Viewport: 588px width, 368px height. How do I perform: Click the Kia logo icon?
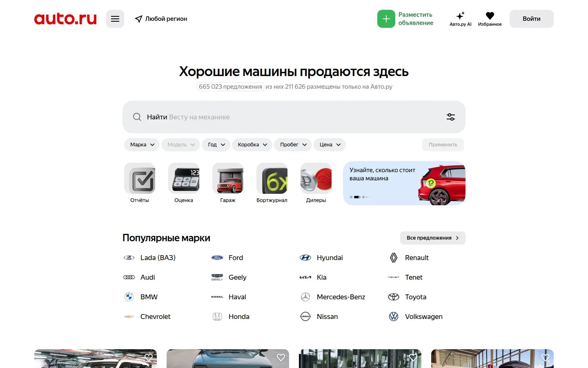(x=305, y=277)
